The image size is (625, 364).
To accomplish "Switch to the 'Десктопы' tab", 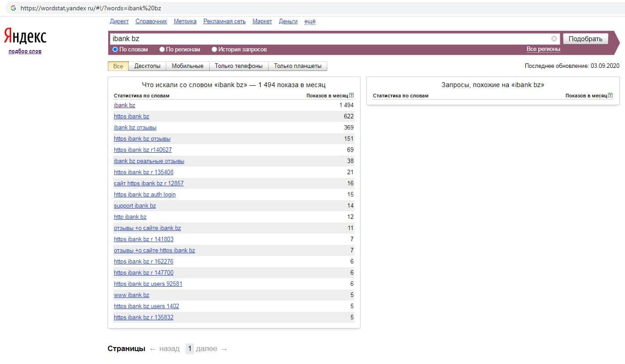I will tap(147, 66).
